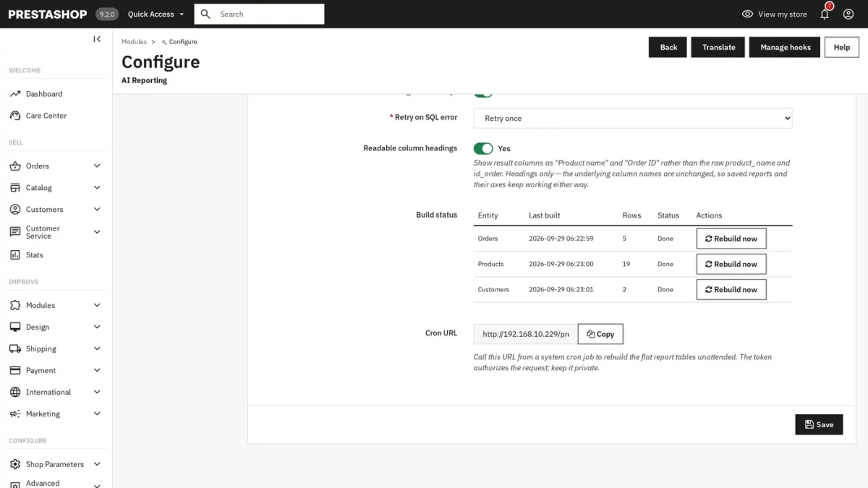Click the Back button
868x488 pixels.
(668, 47)
